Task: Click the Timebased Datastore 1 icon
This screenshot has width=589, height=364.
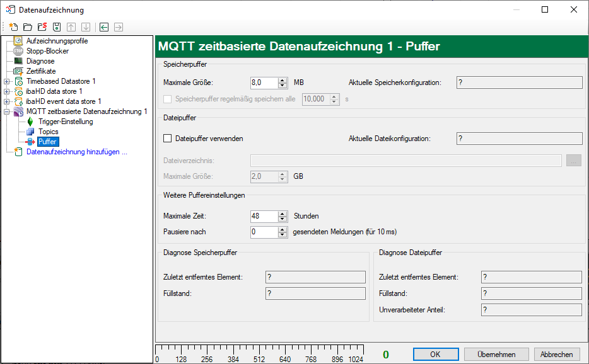Action: (x=18, y=81)
